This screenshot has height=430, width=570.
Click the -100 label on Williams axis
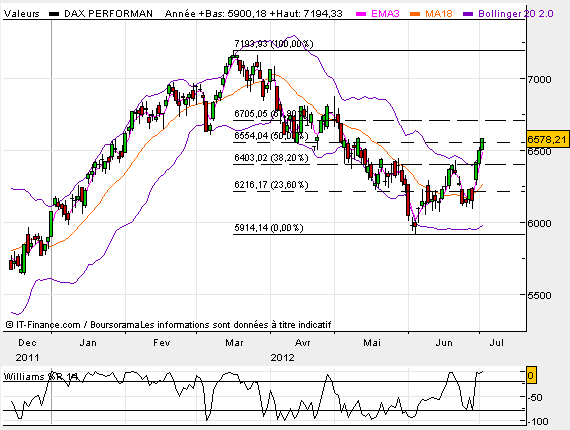(537, 422)
